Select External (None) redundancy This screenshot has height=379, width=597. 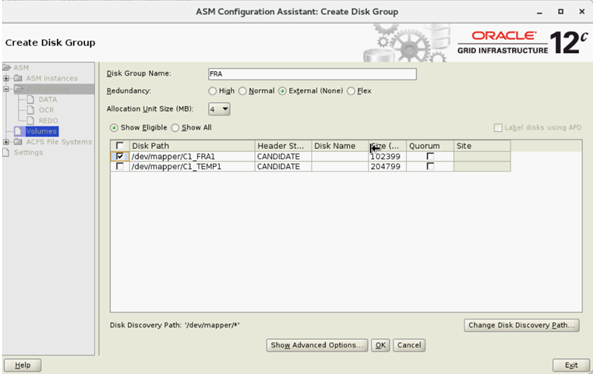pyautogui.click(x=283, y=91)
